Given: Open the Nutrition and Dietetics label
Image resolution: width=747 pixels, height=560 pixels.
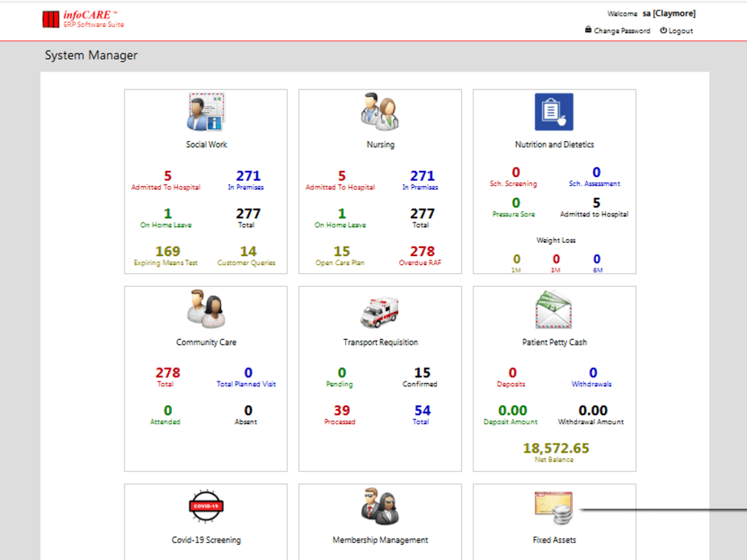Looking at the screenshot, I should pos(554,144).
